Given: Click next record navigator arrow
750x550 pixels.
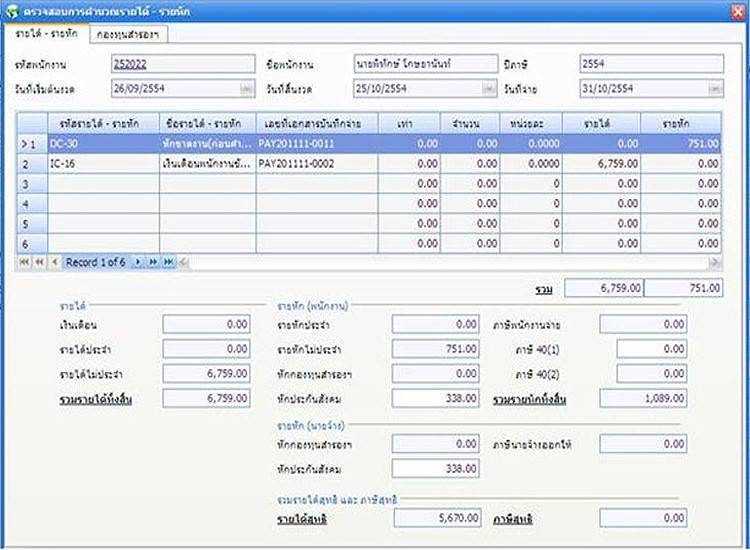Looking at the screenshot, I should click(138, 262).
